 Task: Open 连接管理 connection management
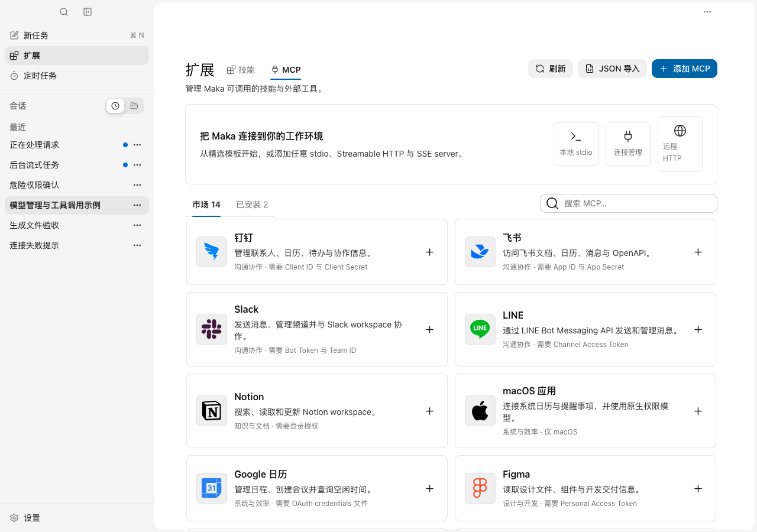click(628, 144)
